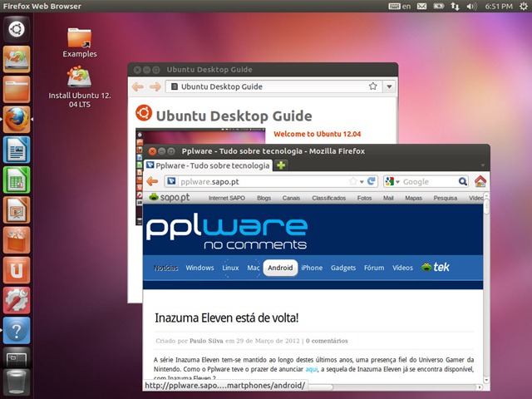
Task: Open the Home Folder launcher icon
Action: (x=17, y=89)
